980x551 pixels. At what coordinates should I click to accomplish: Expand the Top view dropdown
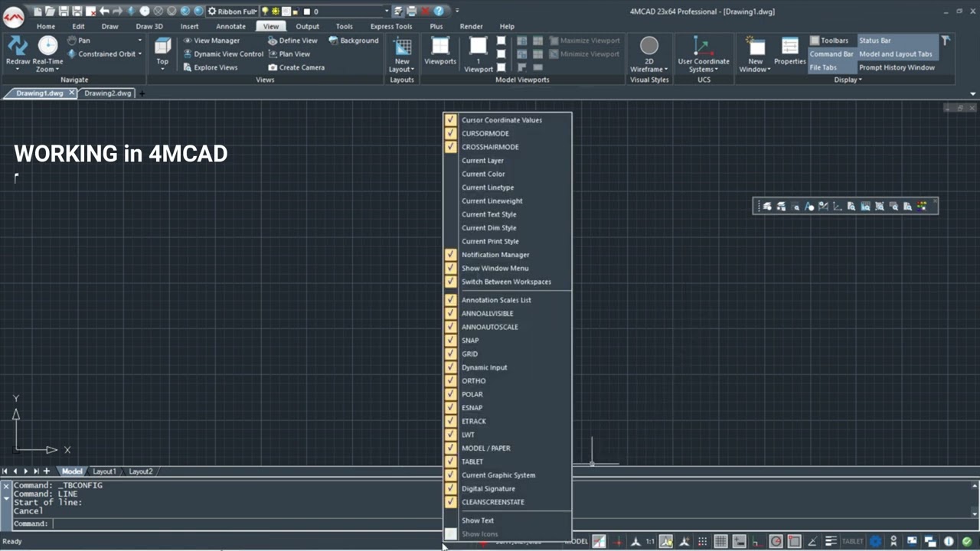coord(162,70)
